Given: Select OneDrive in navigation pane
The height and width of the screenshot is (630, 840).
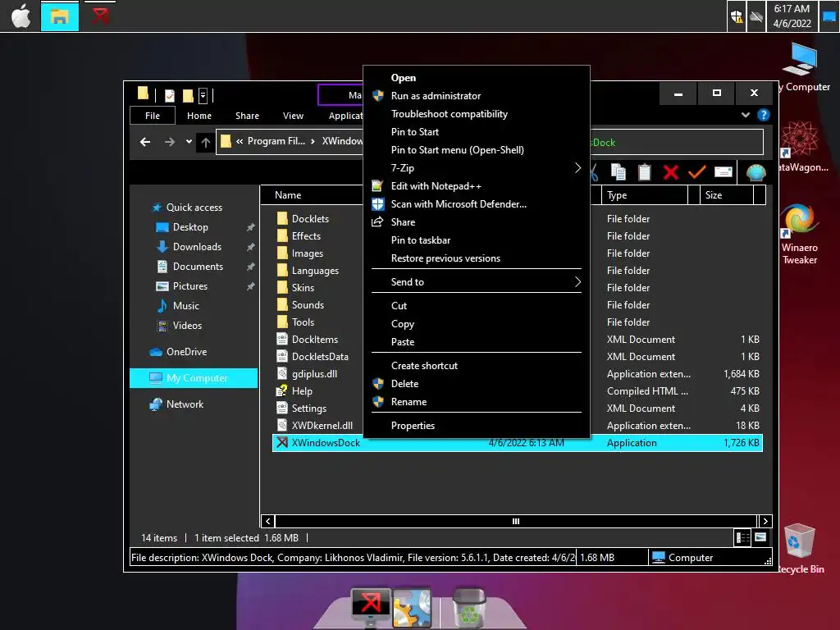Looking at the screenshot, I should (x=186, y=352).
